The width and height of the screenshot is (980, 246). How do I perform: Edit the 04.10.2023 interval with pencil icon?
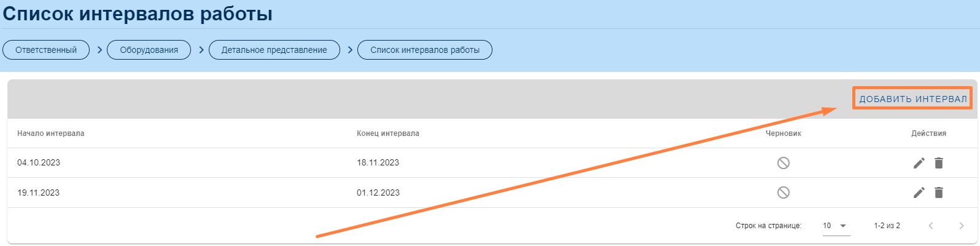pyautogui.click(x=919, y=163)
